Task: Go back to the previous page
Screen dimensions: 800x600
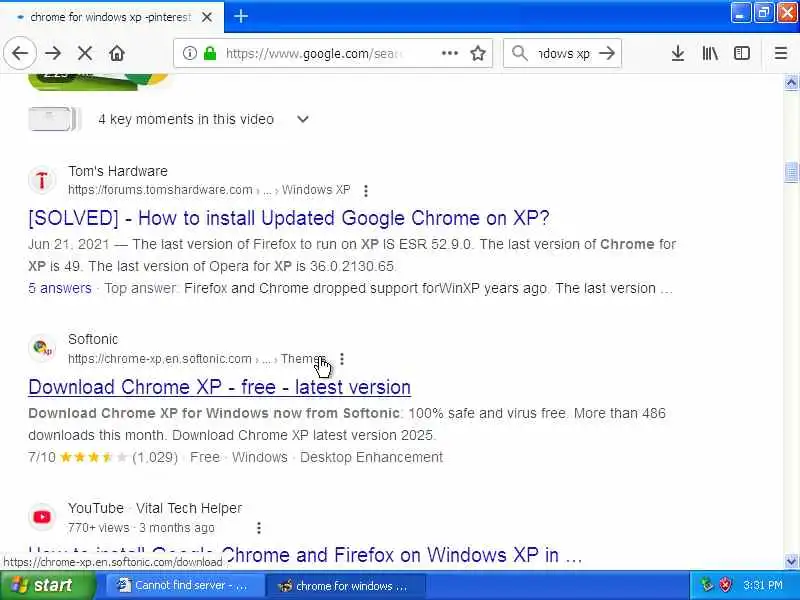Action: click(x=20, y=53)
